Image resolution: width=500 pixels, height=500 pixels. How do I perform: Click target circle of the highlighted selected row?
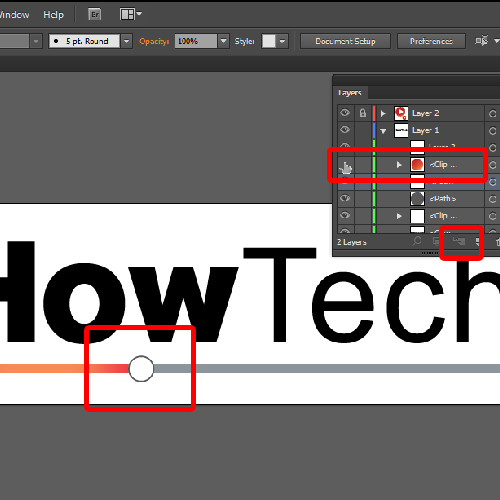[x=493, y=182]
